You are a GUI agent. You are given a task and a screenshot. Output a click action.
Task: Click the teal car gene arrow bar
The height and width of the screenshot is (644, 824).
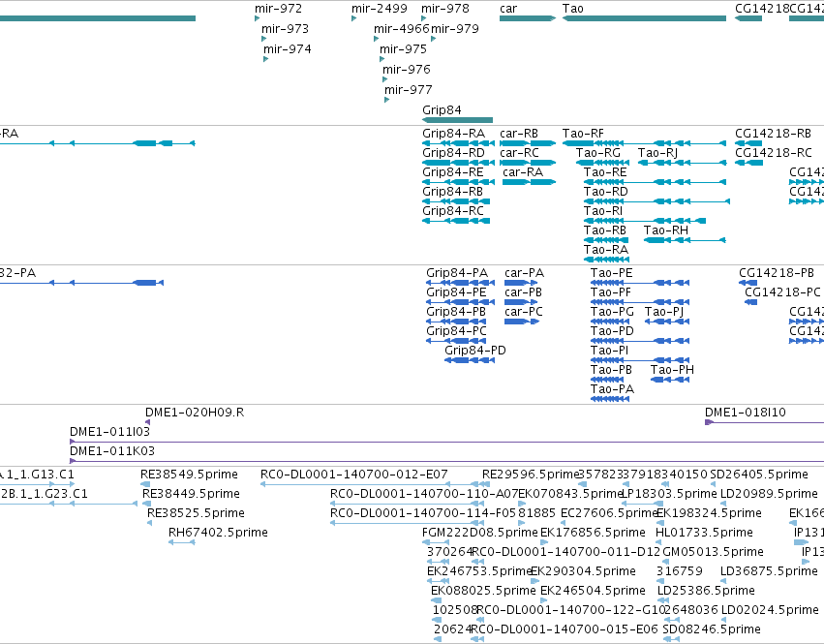pos(528,18)
